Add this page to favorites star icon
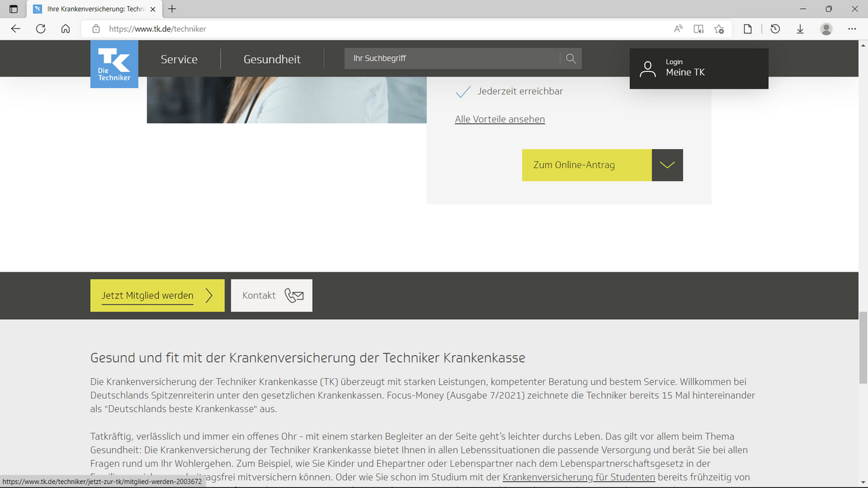868x488 pixels. point(719,29)
